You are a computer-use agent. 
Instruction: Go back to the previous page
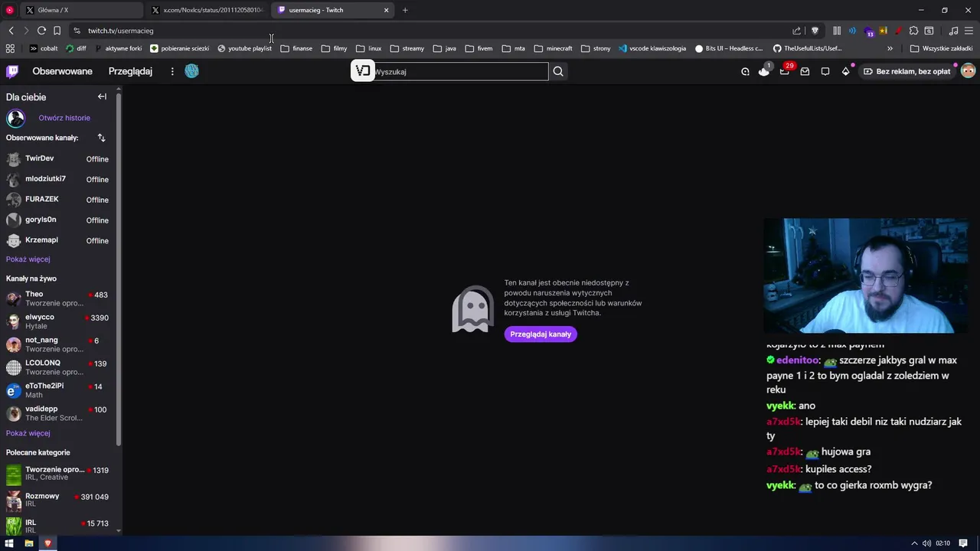[x=11, y=31]
